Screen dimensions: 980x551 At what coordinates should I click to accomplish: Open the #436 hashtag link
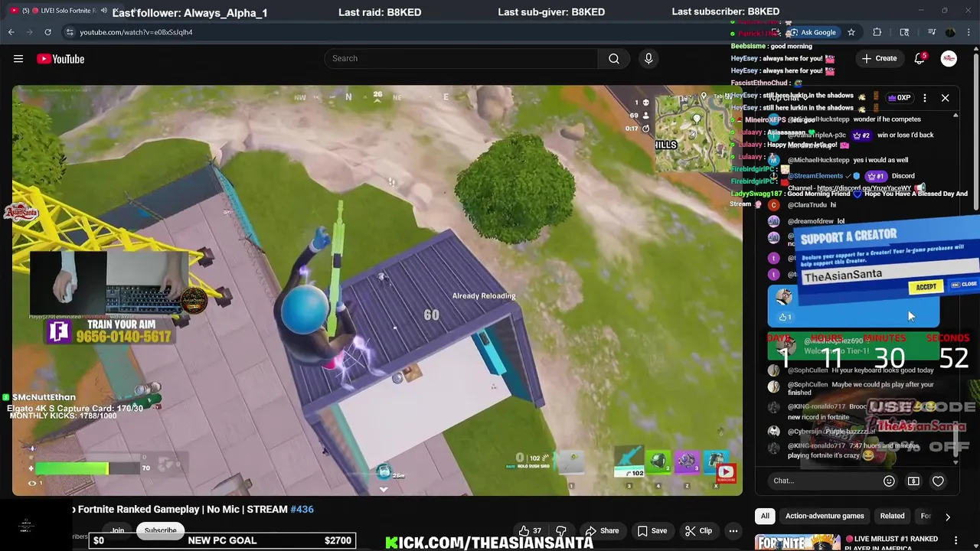pos(302,509)
